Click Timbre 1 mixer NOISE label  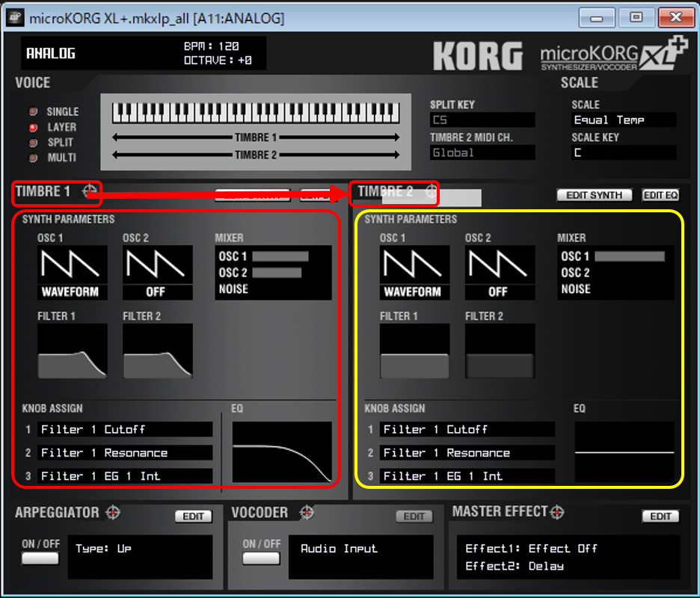click(x=233, y=289)
